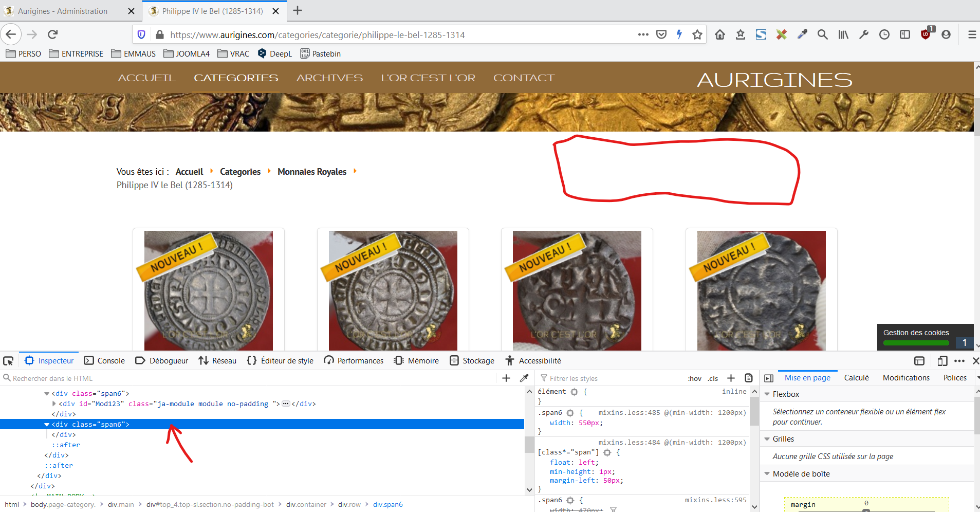
Task: Open Gestion des cookies panel
Action: (916, 333)
